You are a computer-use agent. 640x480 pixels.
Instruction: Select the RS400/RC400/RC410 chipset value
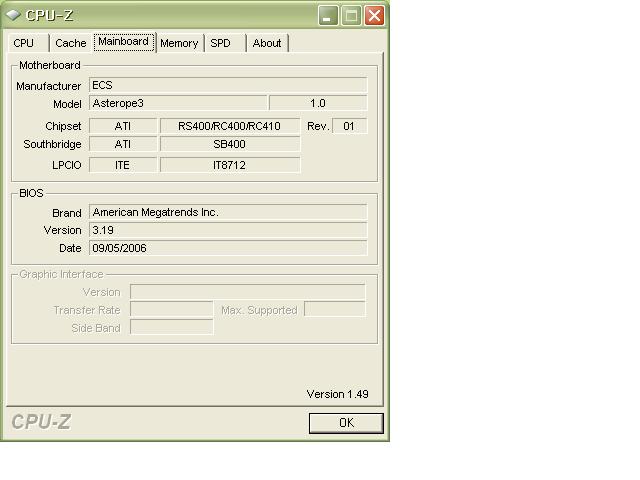point(230,126)
